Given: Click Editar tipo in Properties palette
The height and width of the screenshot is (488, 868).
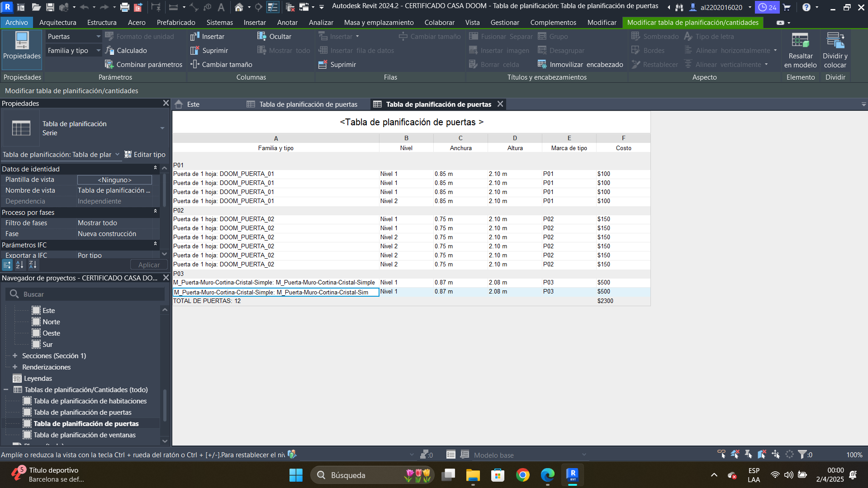Looking at the screenshot, I should tap(145, 155).
